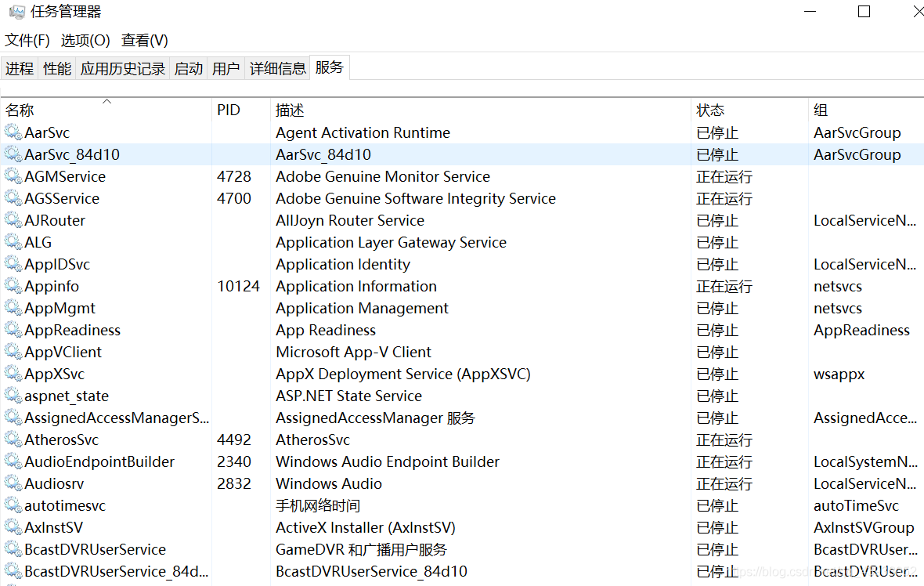Select the AarSvc_84d10 service name
Viewport: 924px width, 586px height.
[x=72, y=154]
